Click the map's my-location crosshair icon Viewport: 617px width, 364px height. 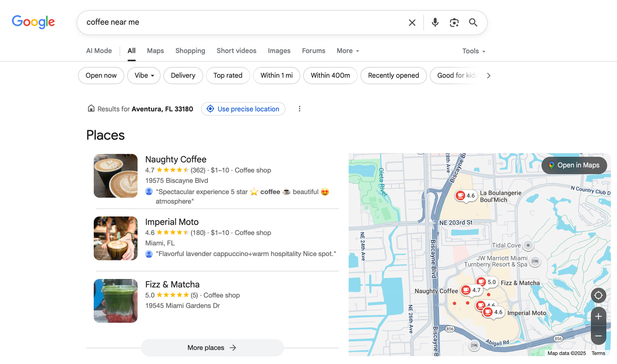598,295
